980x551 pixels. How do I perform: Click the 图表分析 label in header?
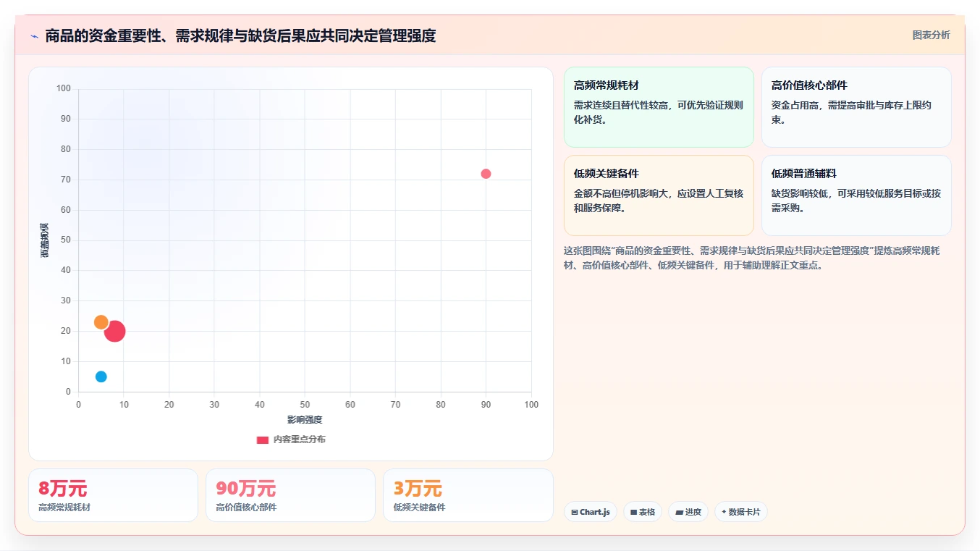(931, 35)
